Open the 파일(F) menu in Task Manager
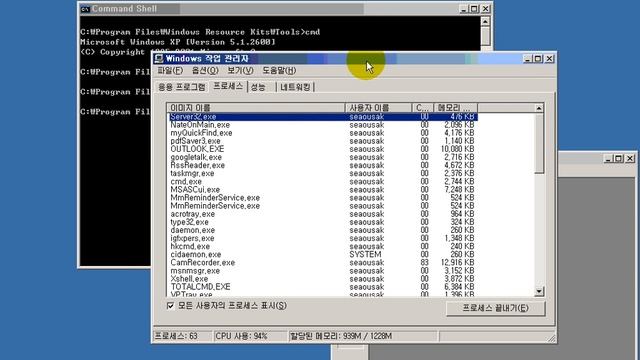Screen dimensions: 640x360 (170, 71)
